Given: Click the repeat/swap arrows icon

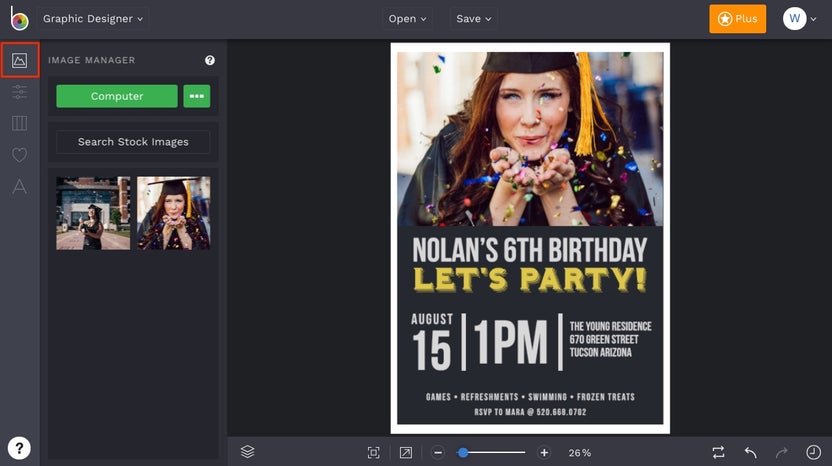Looking at the screenshot, I should coord(718,452).
